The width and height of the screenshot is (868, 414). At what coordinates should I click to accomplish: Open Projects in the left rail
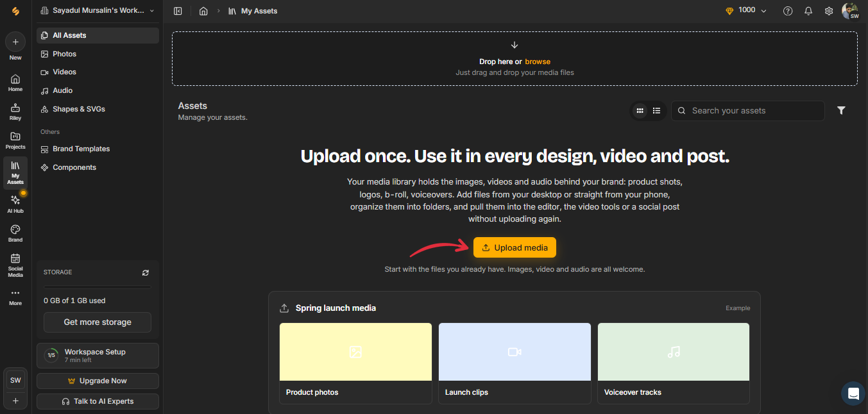15,140
